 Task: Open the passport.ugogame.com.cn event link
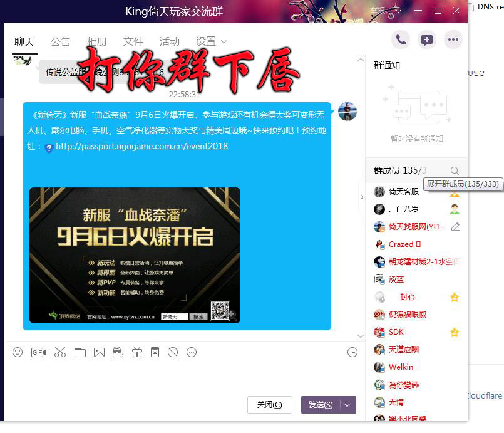click(x=141, y=147)
